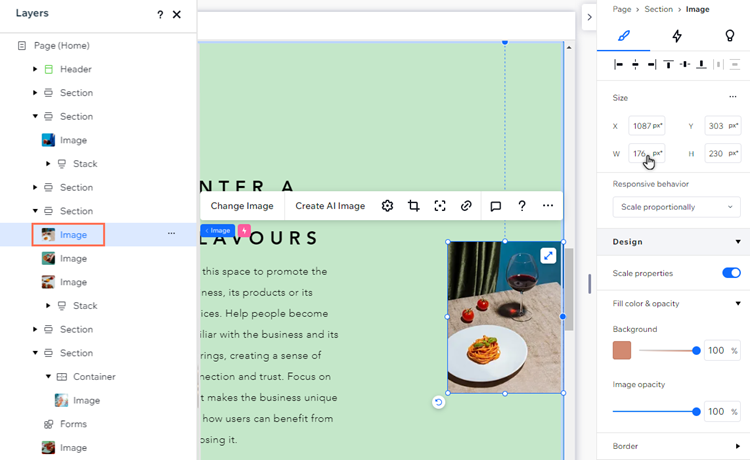Open Size section more options
The image size is (750, 460).
[x=733, y=97]
